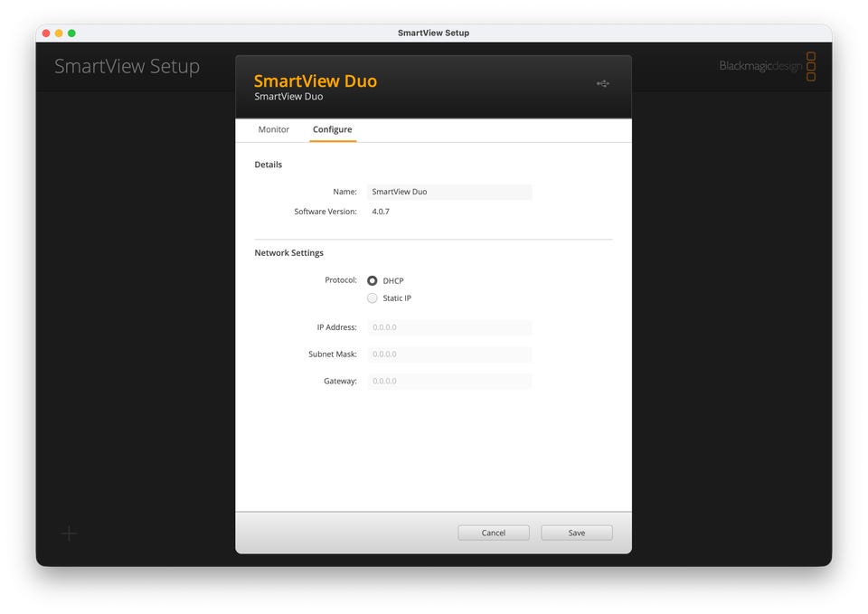
Task: Click the Blackmagicdesign logo
Action: 768,66
